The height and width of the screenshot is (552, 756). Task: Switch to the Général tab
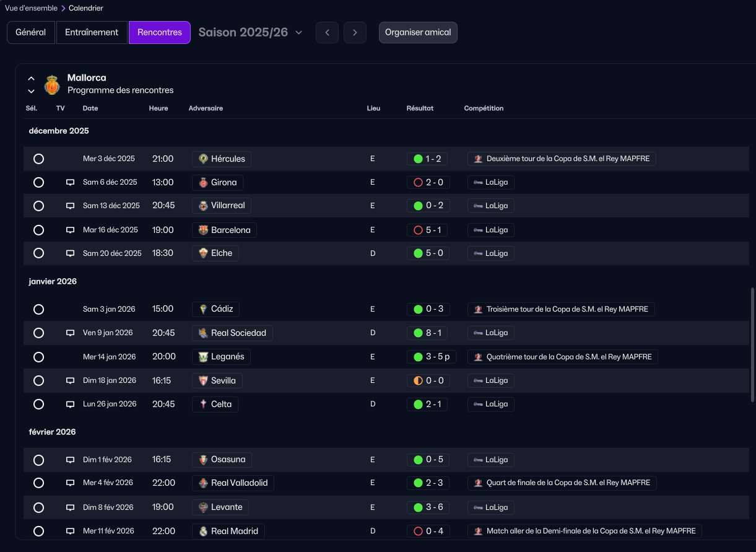tap(31, 32)
